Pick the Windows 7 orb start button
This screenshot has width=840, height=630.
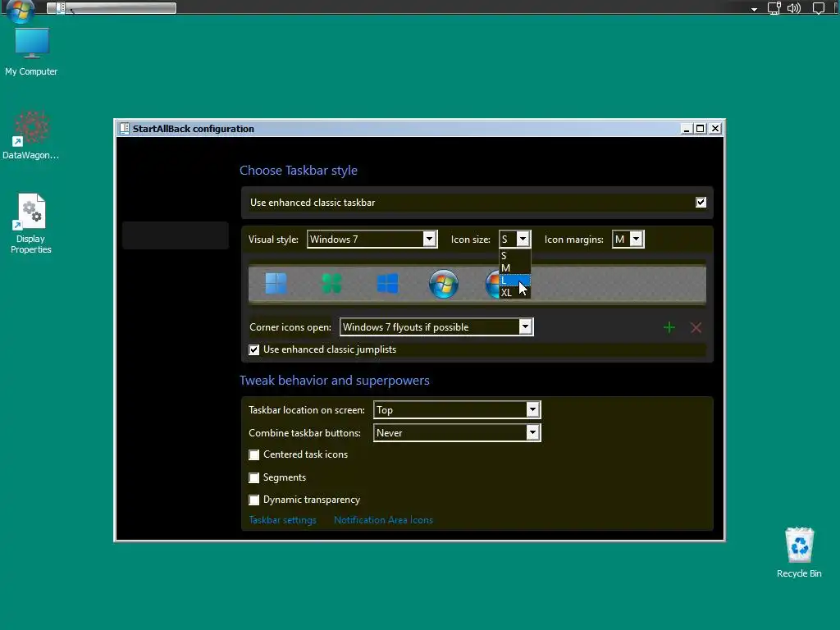click(x=444, y=283)
